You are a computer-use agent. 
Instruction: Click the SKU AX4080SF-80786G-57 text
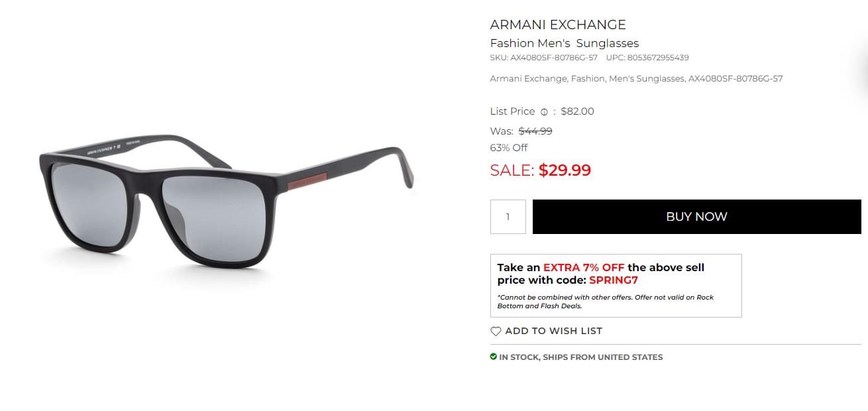[x=543, y=58]
